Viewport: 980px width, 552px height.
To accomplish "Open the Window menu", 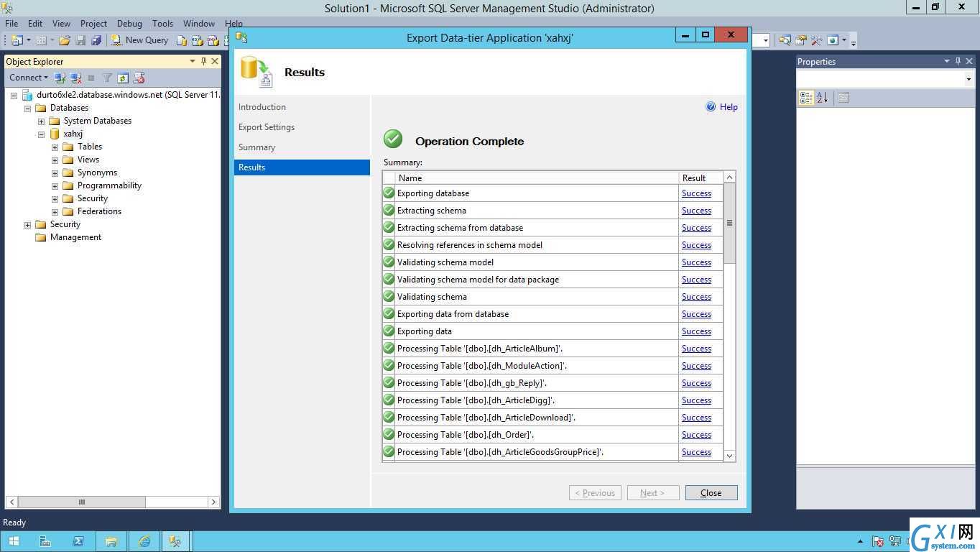I will pyautogui.click(x=199, y=23).
